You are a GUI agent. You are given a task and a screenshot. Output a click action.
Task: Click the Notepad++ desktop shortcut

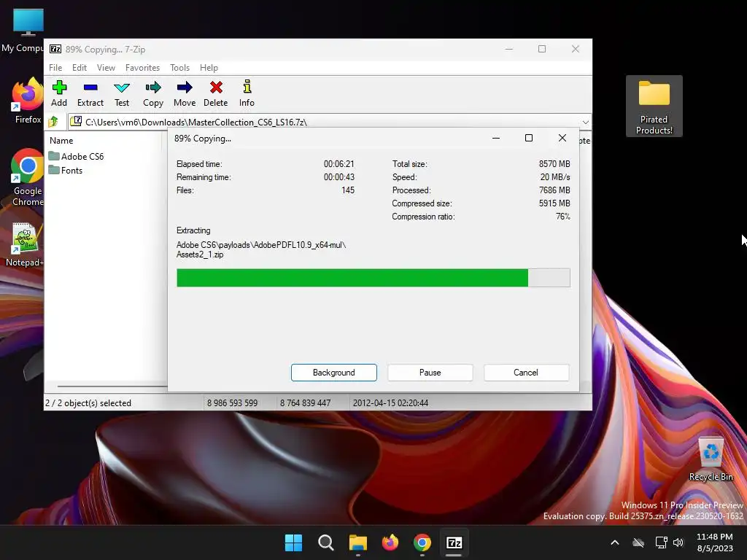coord(26,245)
